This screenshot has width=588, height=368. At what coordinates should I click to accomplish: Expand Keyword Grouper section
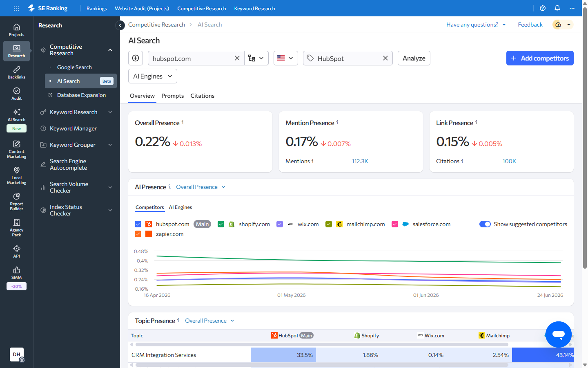click(110, 145)
